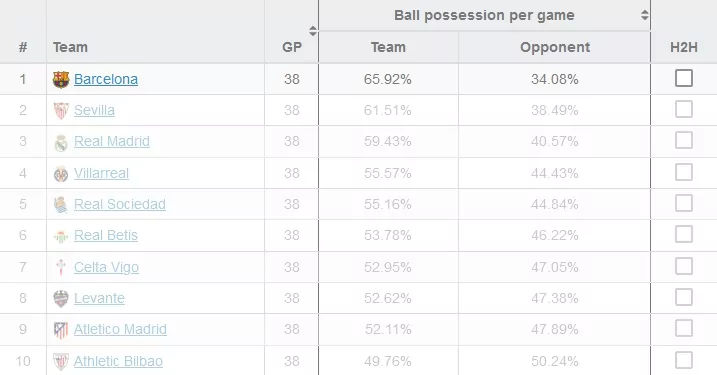Click the Sevilla club crest icon
This screenshot has height=375, width=717.
coord(61,111)
